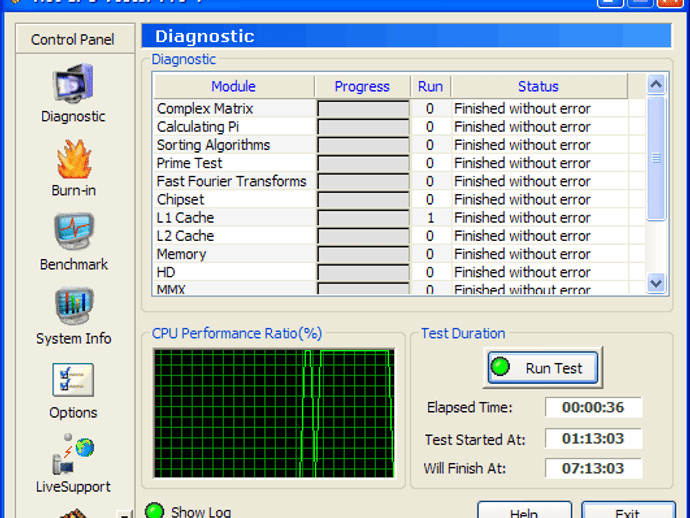Viewport: 690px width, 518px height.
Task: Sort by the Module column header
Action: (234, 86)
